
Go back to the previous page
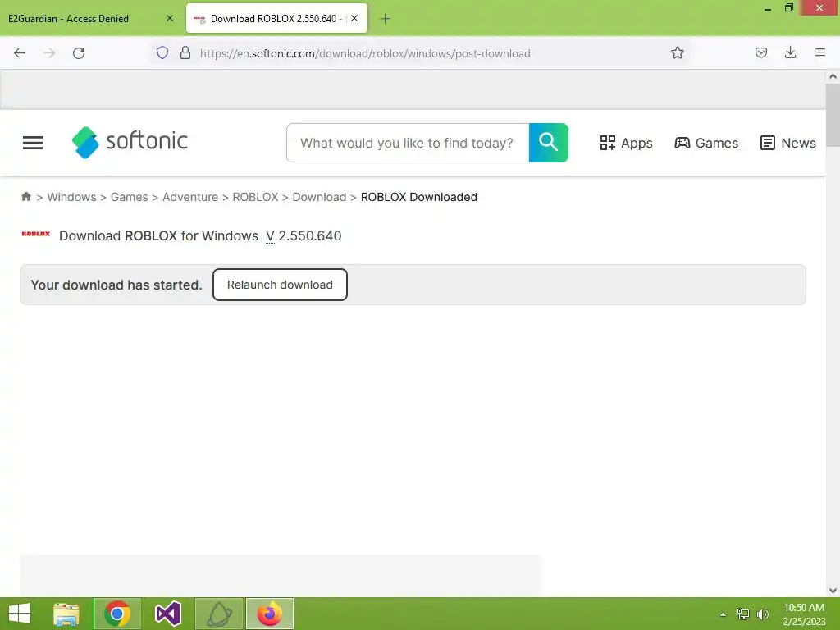point(20,53)
